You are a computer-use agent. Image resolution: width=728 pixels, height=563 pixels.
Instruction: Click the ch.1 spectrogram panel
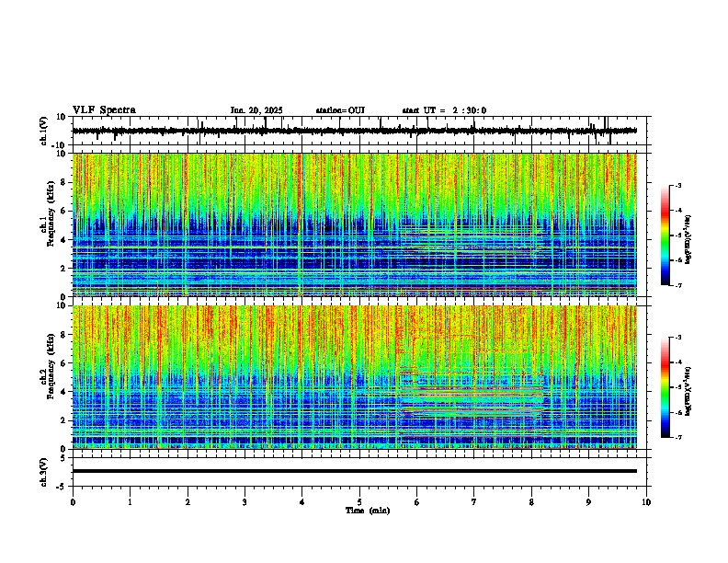tap(355, 224)
